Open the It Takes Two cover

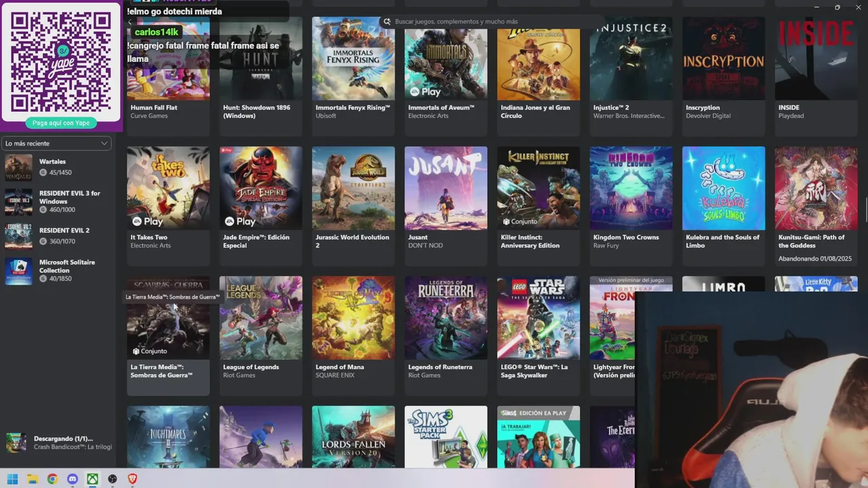tap(168, 188)
